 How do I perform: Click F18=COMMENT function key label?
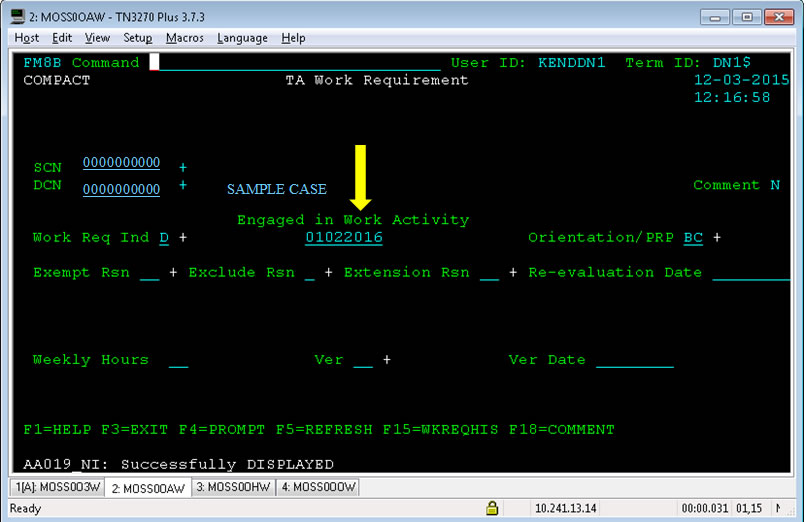click(562, 430)
